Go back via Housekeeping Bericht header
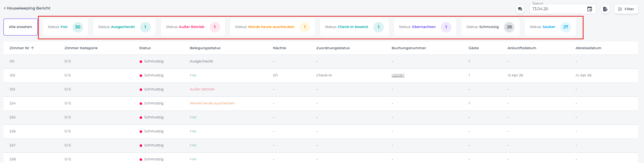This screenshot has height=163, width=644. tap(27, 8)
